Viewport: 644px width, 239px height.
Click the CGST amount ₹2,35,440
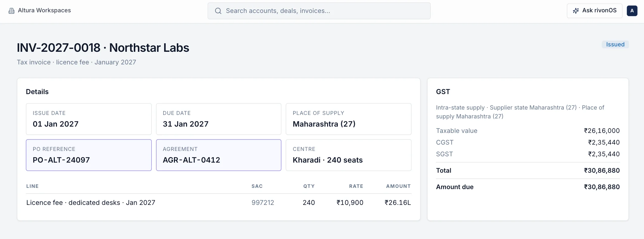tap(604, 142)
